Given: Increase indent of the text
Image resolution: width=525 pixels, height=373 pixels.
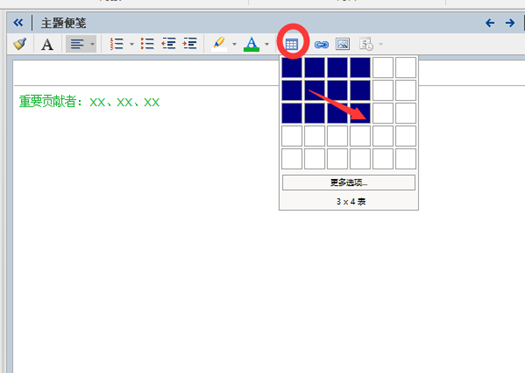Looking at the screenshot, I should 190,44.
